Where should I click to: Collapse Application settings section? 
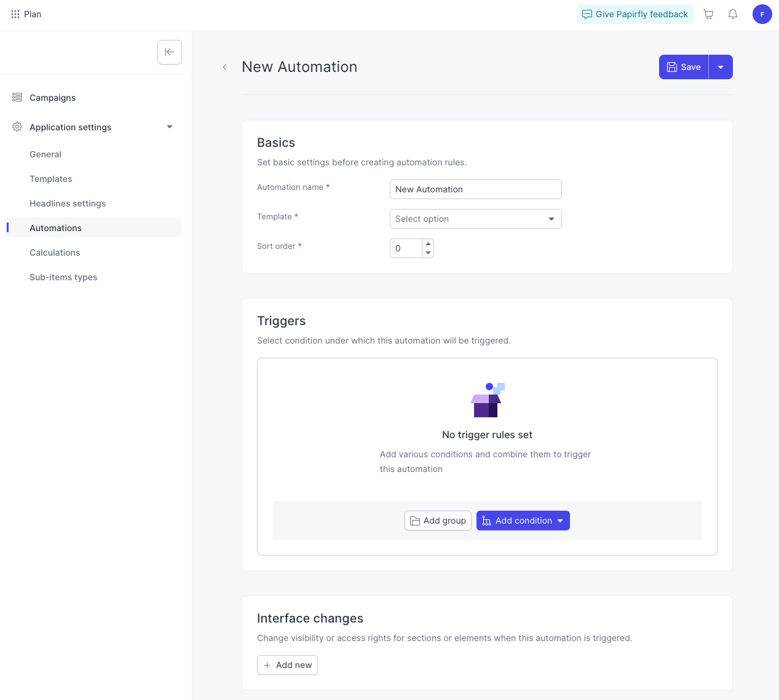(170, 127)
